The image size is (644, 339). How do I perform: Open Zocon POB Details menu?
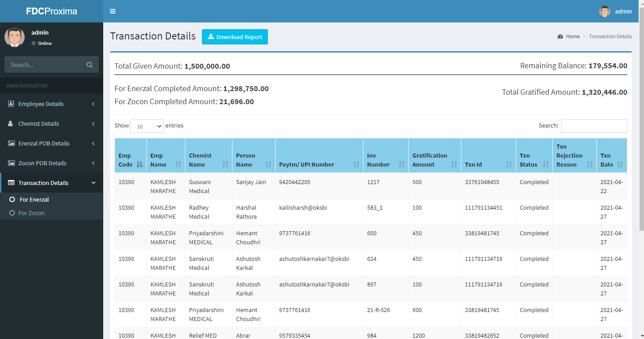[x=52, y=163]
